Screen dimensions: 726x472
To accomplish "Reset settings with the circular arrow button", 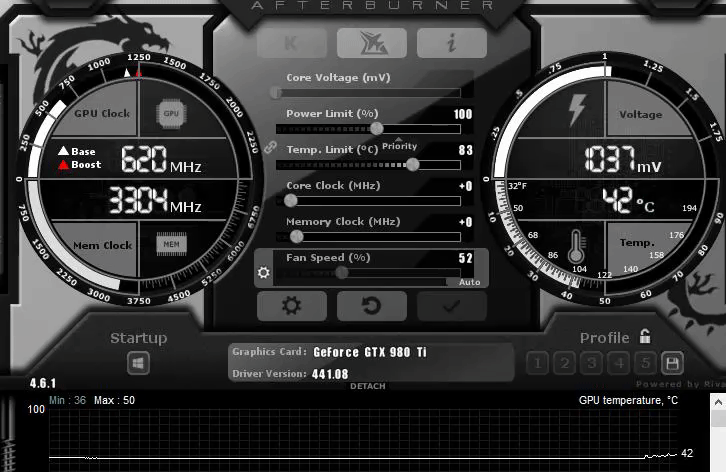I will [372, 306].
